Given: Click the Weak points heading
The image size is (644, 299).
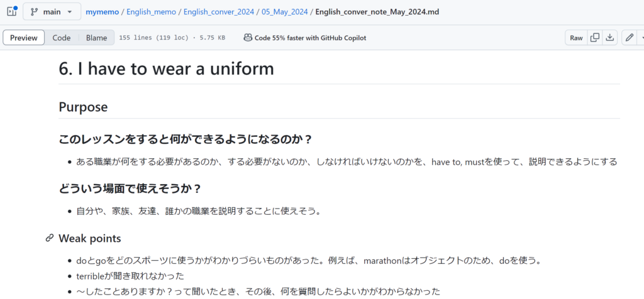Looking at the screenshot, I should [x=89, y=238].
